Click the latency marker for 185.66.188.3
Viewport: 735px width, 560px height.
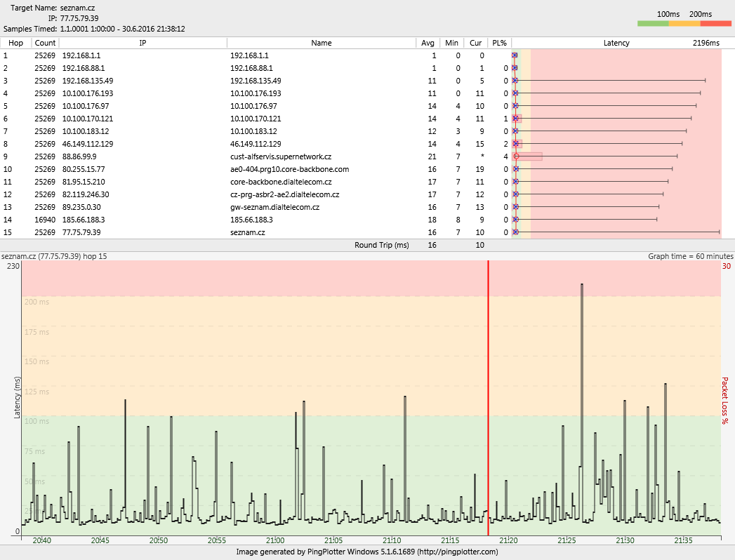515,220
